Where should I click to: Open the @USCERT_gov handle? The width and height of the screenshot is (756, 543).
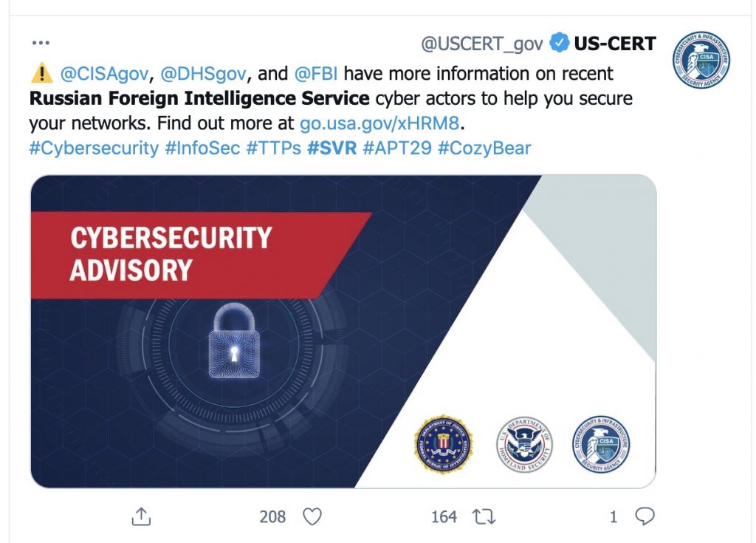click(x=481, y=44)
